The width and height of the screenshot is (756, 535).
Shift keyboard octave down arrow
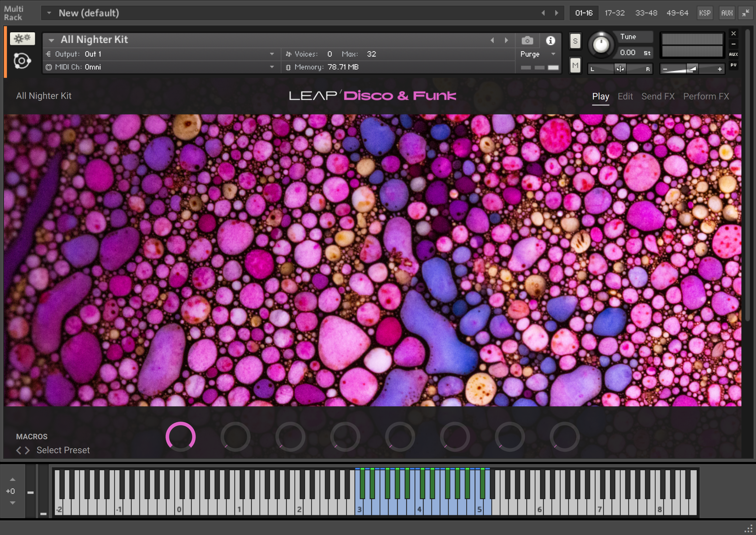click(x=12, y=503)
